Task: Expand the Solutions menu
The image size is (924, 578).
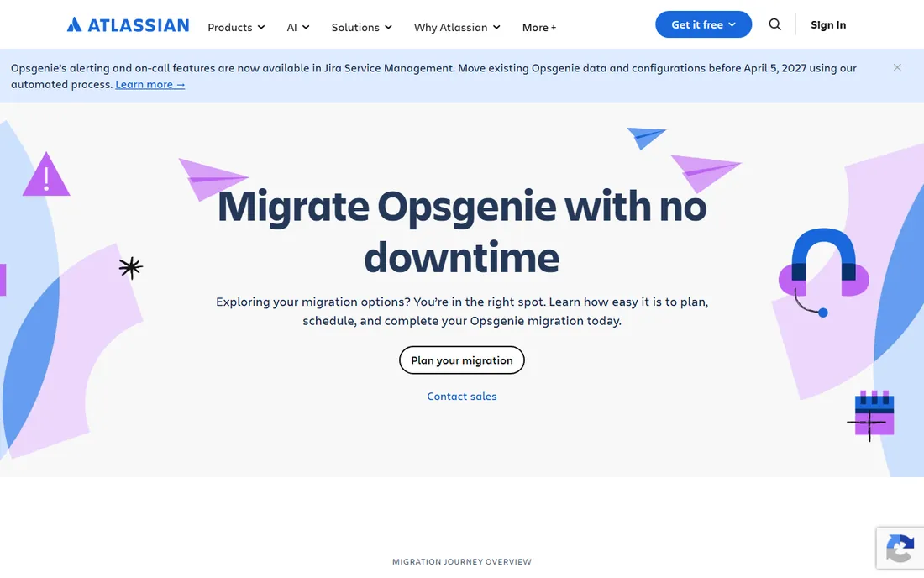Action: 362,27
